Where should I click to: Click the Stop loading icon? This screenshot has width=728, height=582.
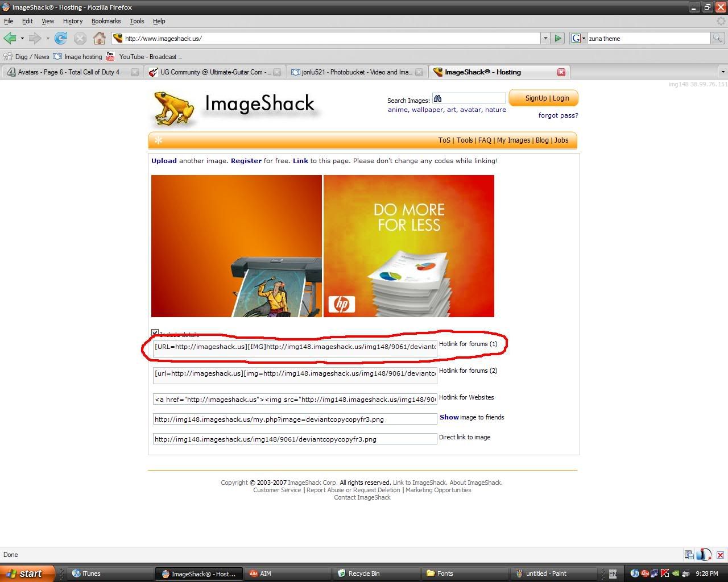click(80, 38)
